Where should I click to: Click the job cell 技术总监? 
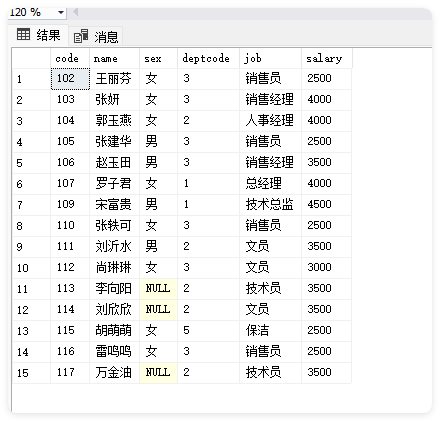[270, 205]
